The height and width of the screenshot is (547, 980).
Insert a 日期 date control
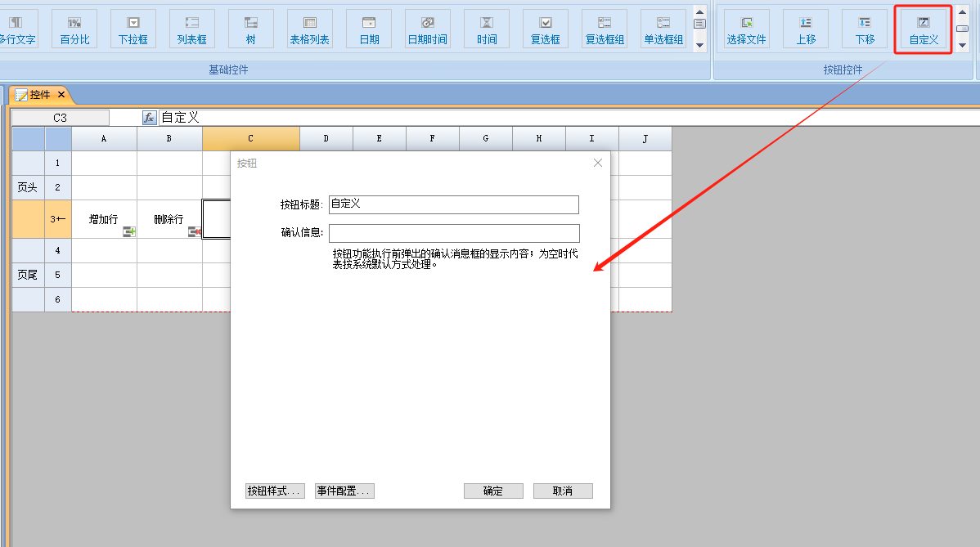pos(369,29)
